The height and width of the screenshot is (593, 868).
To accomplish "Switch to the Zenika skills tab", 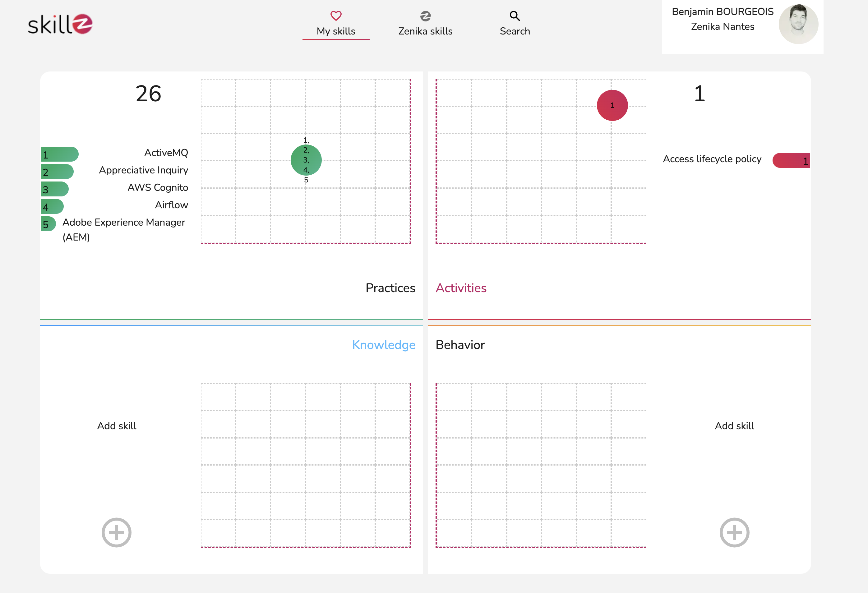I will pos(425,31).
